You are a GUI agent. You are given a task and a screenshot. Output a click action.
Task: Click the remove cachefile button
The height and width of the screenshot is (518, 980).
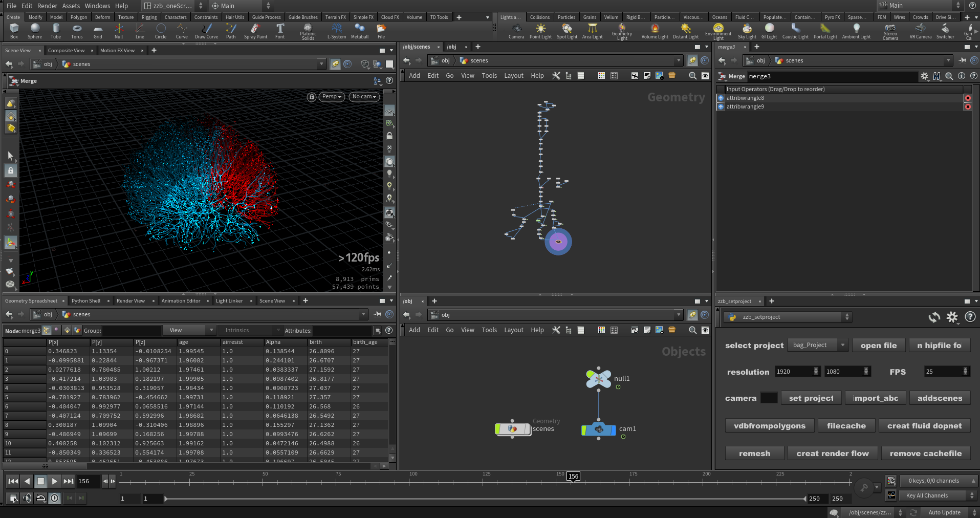[925, 454]
